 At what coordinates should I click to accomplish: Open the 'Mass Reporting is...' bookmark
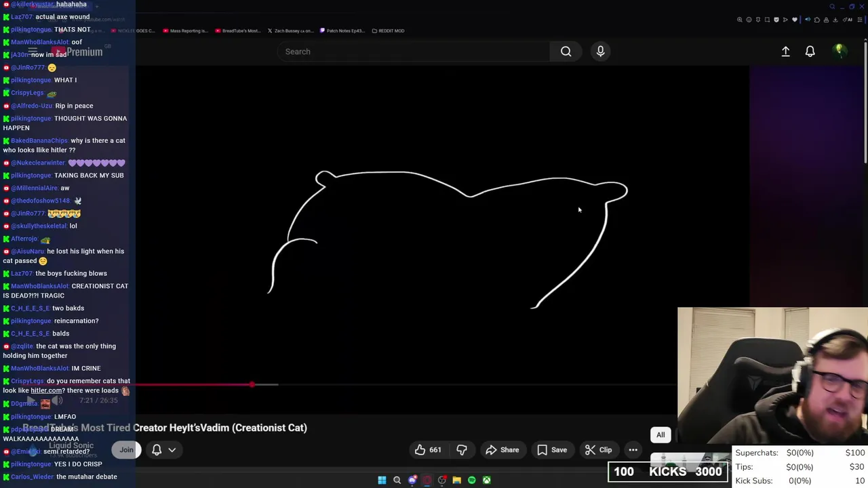coord(185,30)
